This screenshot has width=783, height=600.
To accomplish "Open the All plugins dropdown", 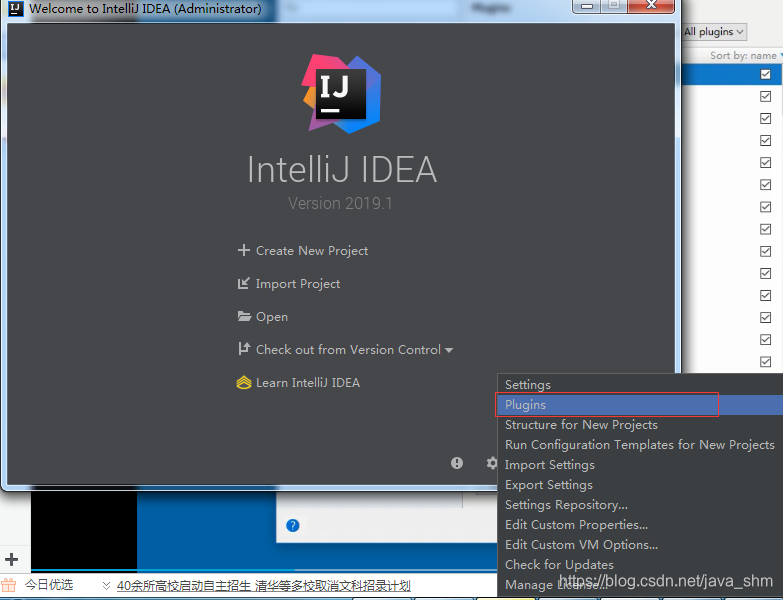I will (714, 32).
